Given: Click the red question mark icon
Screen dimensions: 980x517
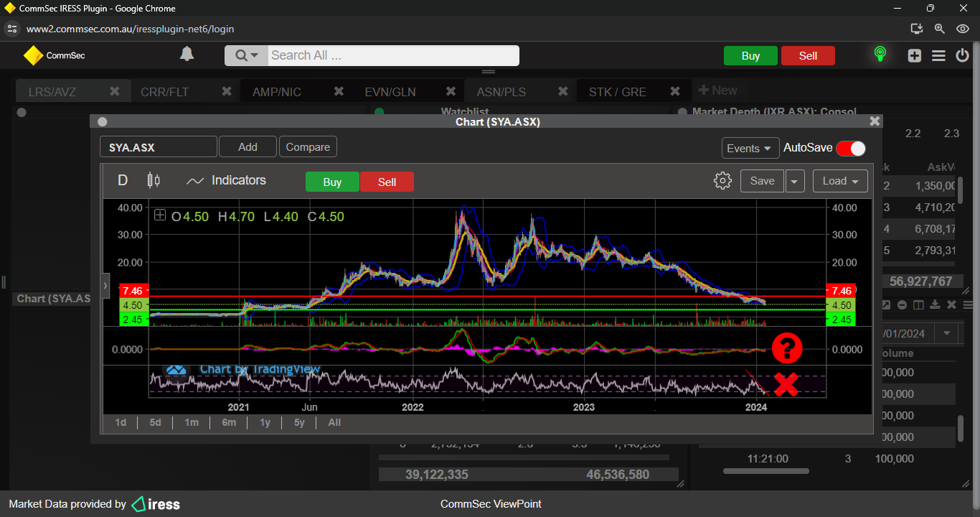Looking at the screenshot, I should (787, 348).
